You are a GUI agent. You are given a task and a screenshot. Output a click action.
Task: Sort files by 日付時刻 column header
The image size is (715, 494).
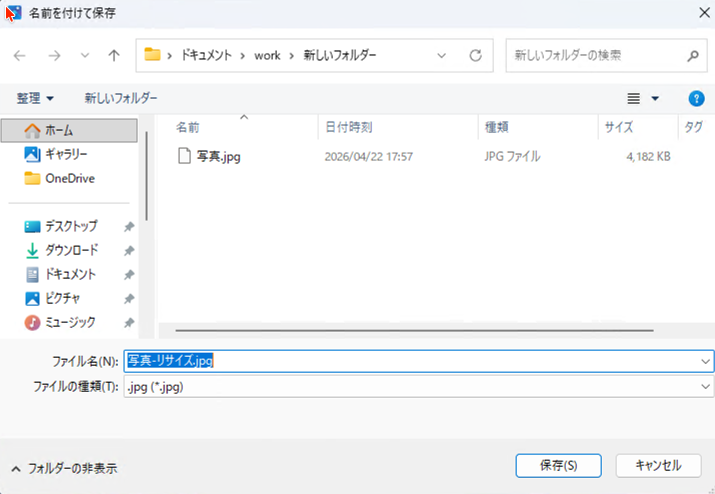[x=349, y=127]
